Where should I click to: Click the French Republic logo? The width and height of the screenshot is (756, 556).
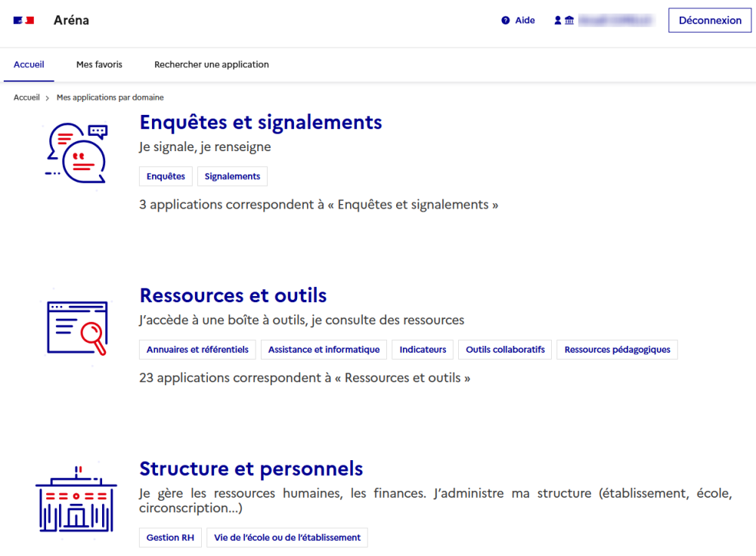[x=23, y=20]
